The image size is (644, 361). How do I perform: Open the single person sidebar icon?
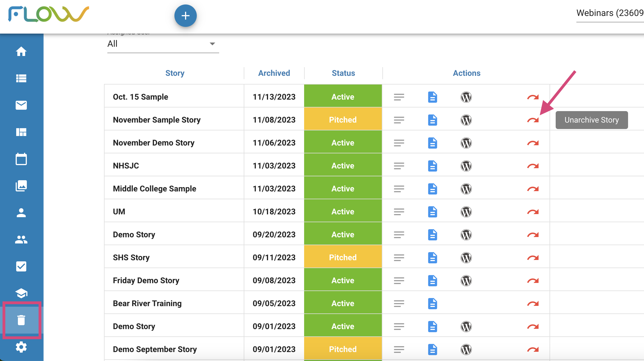pyautogui.click(x=21, y=213)
